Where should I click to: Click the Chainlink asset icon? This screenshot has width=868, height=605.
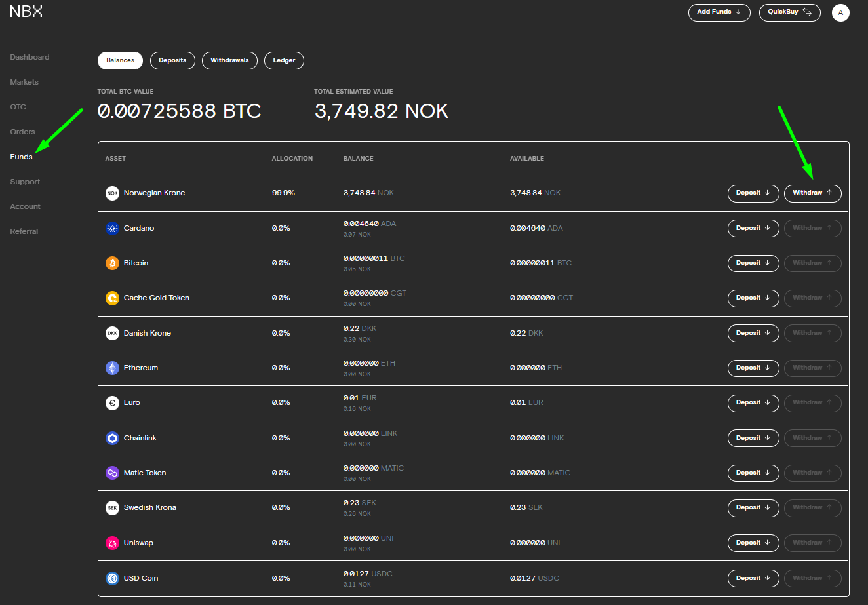click(x=112, y=438)
